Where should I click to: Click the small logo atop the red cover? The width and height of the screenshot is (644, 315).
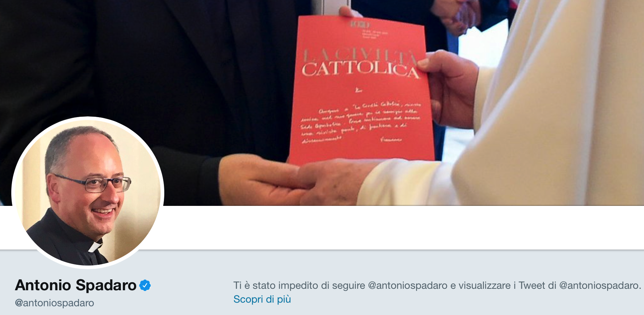point(360,25)
